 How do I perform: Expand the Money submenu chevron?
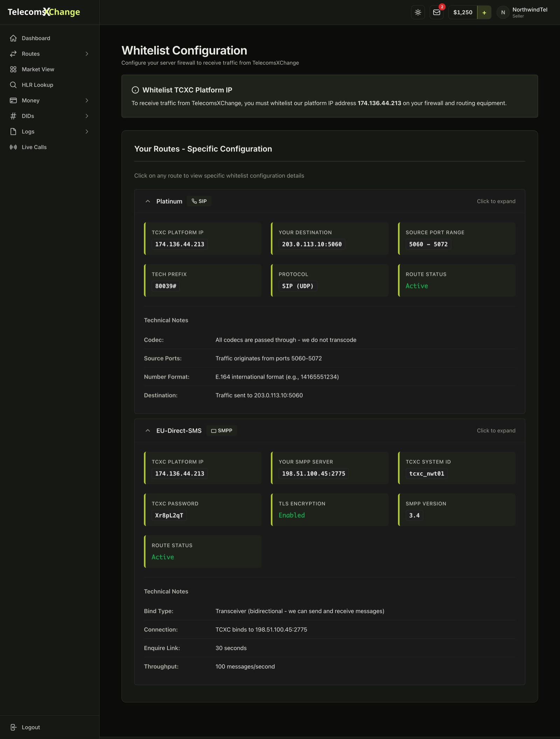click(x=87, y=100)
